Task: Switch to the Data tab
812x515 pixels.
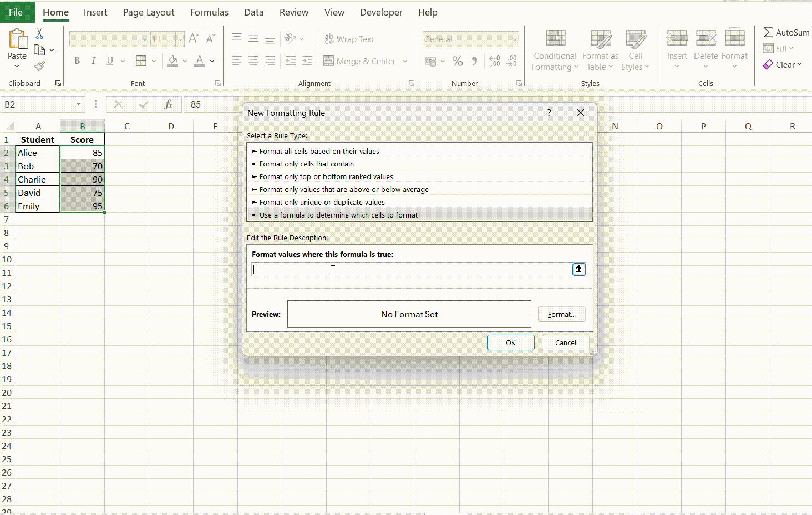Action: point(254,12)
